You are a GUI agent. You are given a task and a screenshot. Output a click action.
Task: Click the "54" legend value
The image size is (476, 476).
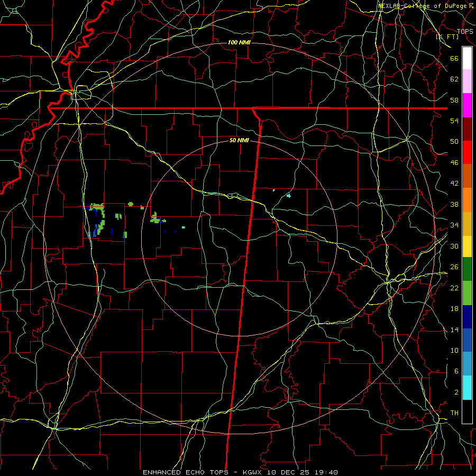click(454, 121)
